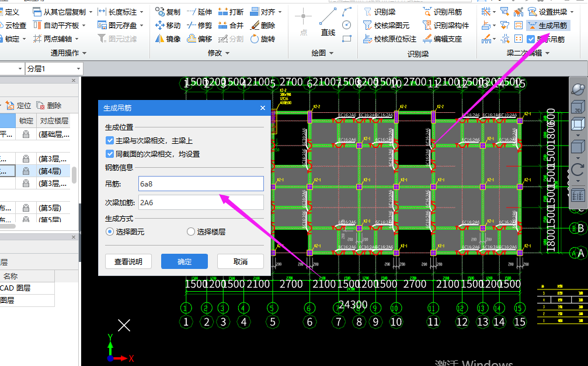588x366 pixels.
Task: Click the 合并 (merge) tool
Action: pyautogui.click(x=231, y=26)
